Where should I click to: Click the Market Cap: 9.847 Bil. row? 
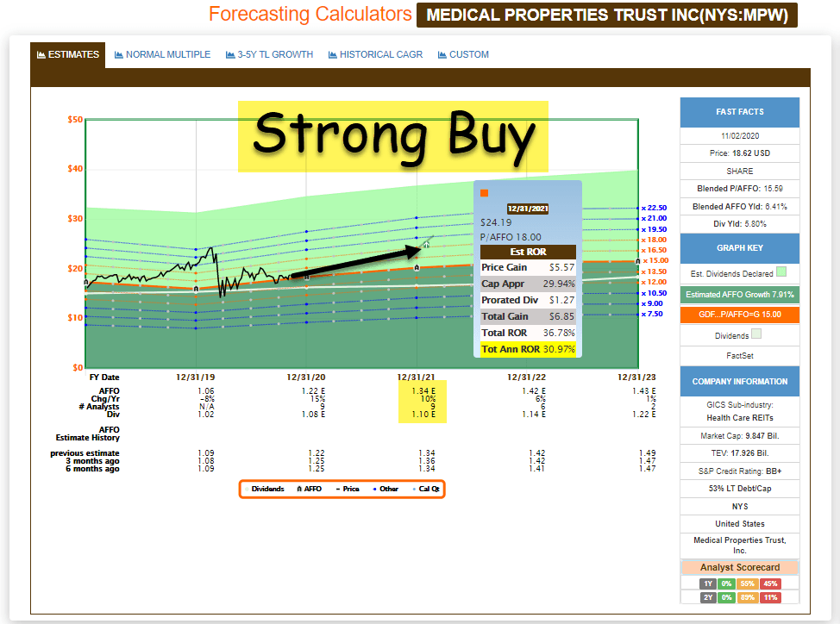coord(740,435)
